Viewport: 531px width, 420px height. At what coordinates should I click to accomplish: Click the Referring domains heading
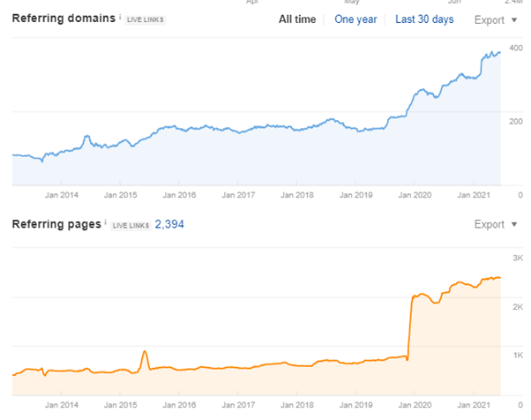(64, 19)
